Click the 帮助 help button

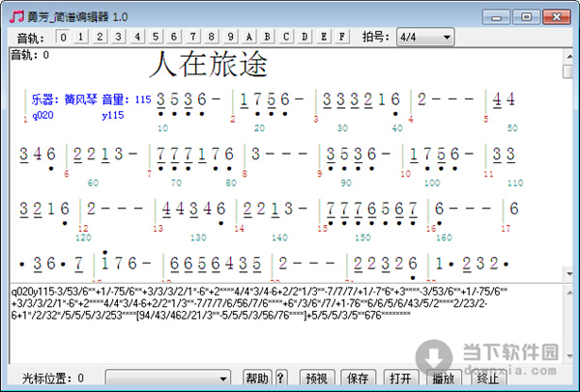256,378
